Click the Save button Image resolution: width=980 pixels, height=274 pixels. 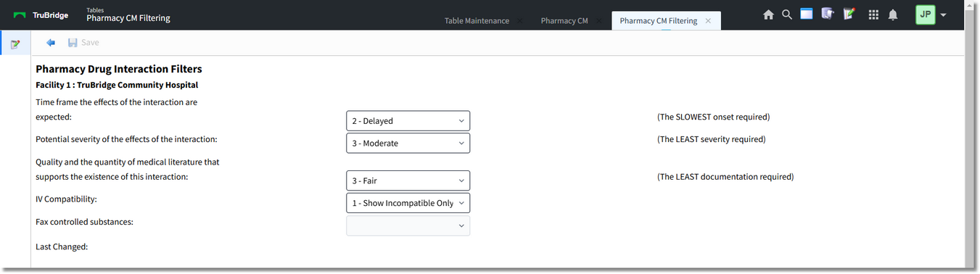point(83,43)
